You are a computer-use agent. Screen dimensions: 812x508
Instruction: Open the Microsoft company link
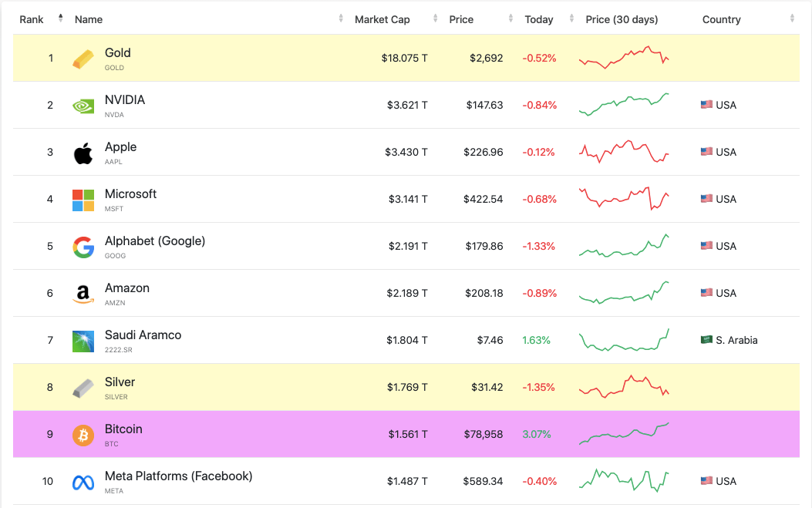point(130,194)
